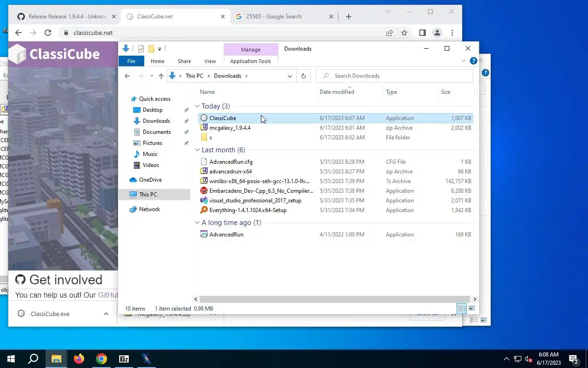
Task: Launch Firefox from the taskbar
Action: click(x=79, y=359)
